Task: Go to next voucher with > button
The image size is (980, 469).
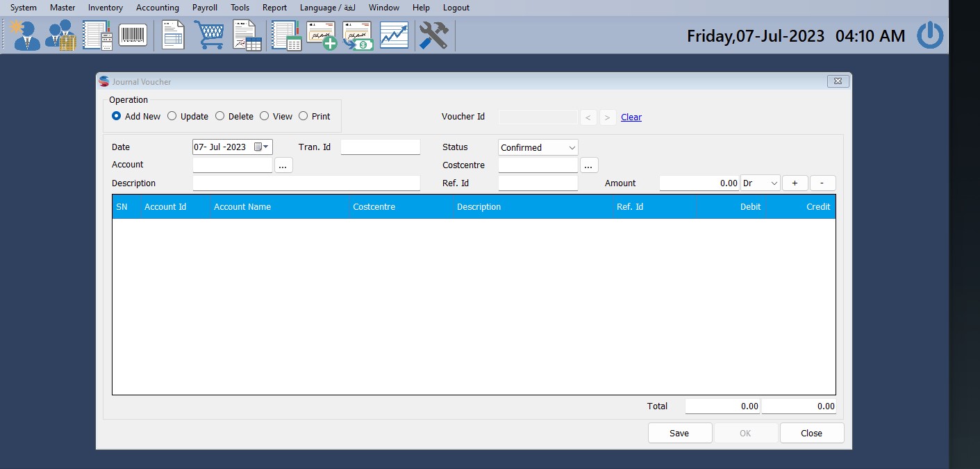Action: pos(608,117)
